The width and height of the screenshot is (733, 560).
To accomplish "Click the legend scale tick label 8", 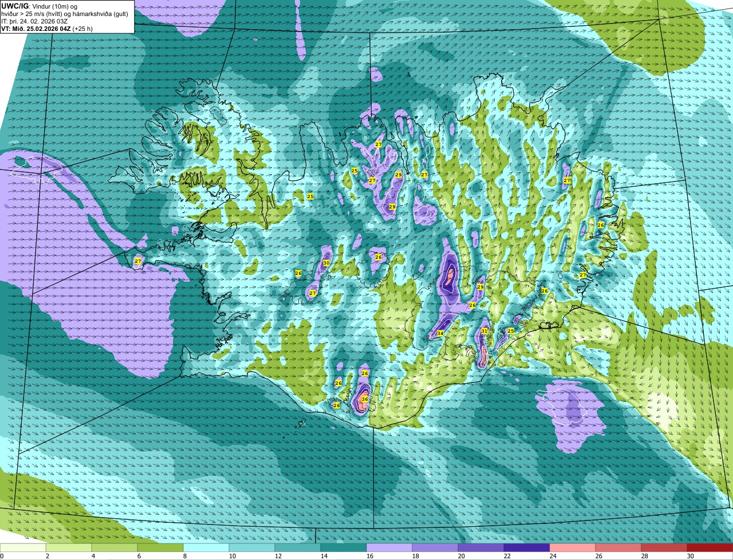I will click(x=185, y=556).
